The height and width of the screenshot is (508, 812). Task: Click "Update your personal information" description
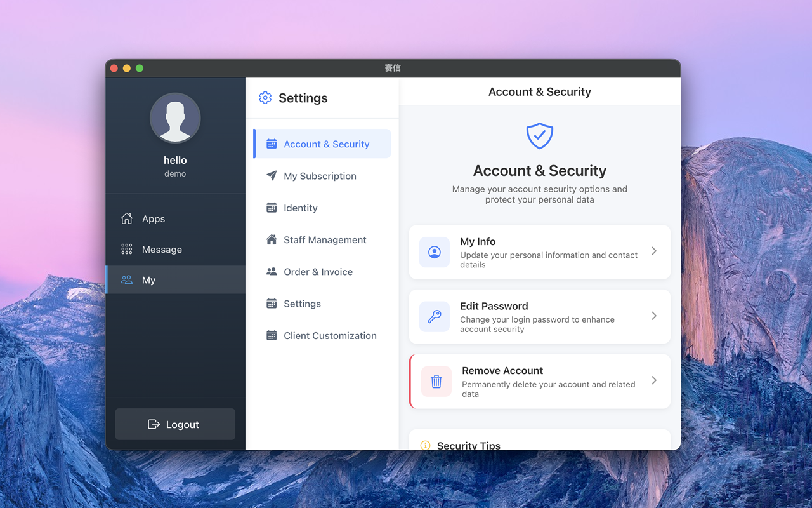549,260
